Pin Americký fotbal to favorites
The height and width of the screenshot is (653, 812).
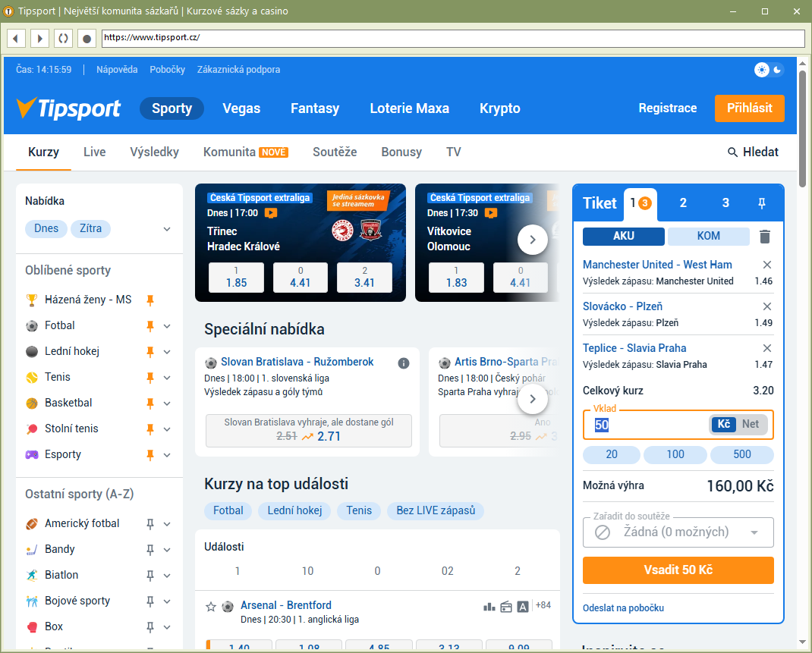click(x=150, y=524)
